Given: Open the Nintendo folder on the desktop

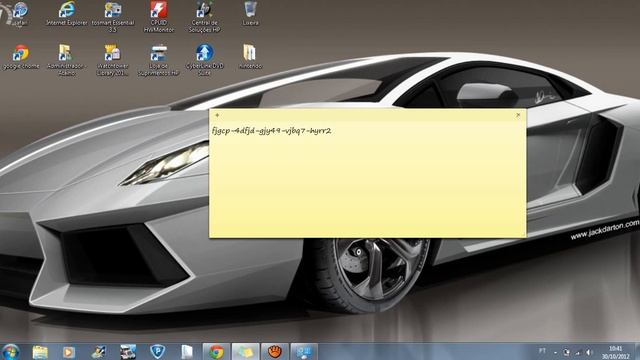Looking at the screenshot, I should tap(250, 57).
